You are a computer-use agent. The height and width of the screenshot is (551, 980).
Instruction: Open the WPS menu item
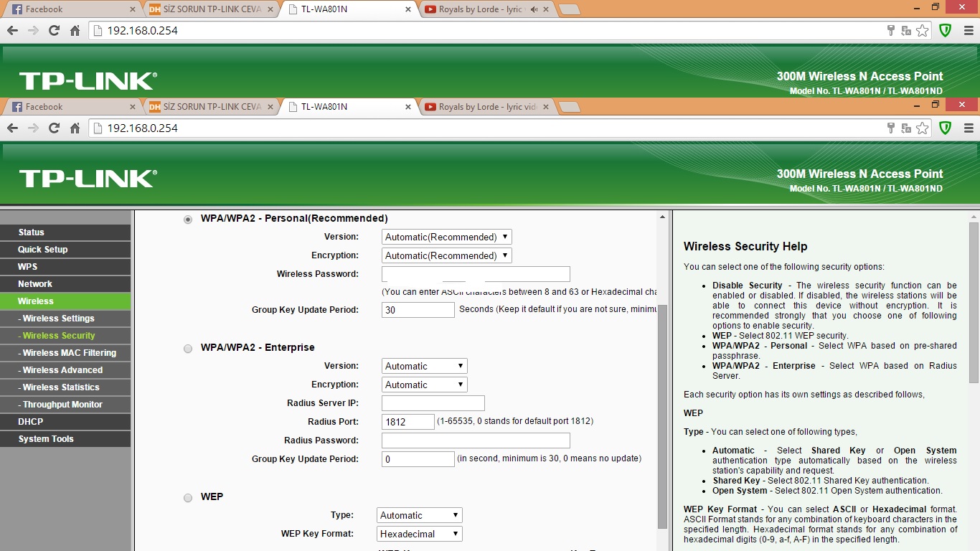(x=65, y=267)
